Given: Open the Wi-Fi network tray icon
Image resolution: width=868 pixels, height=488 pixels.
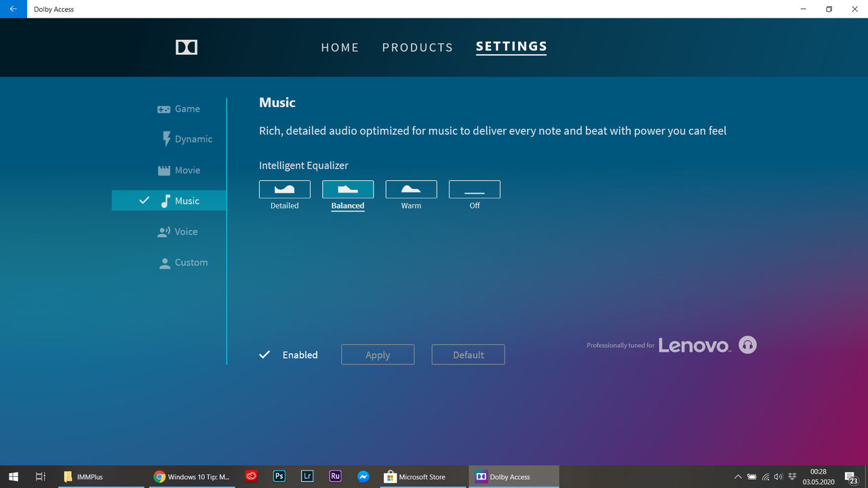Looking at the screenshot, I should pos(765,477).
